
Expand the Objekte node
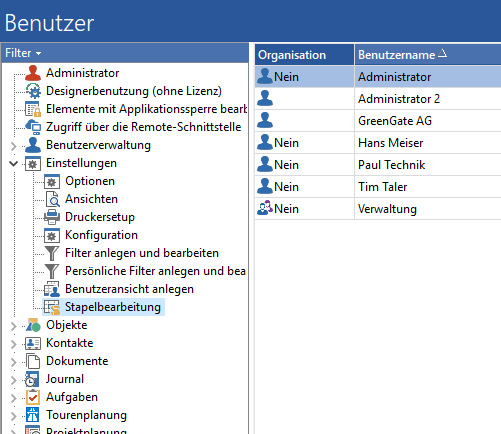pos(13,326)
